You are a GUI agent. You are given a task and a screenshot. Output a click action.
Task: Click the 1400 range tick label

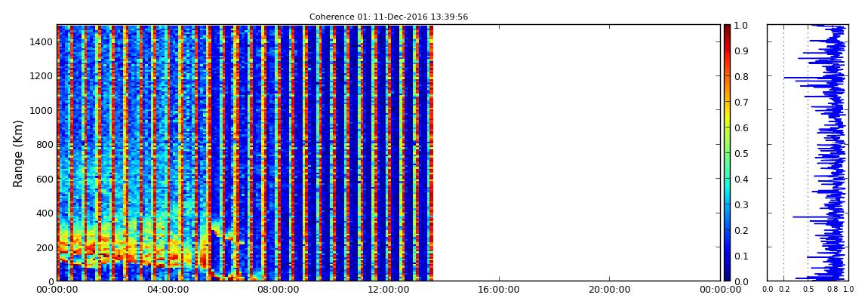coord(42,42)
